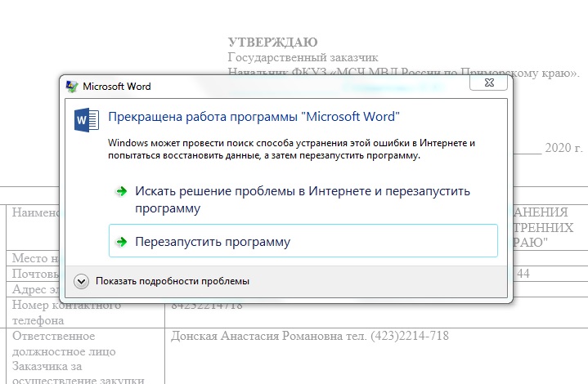Click the Microsoft Word title bar icon
This screenshot has width=588, height=384.
72,87
